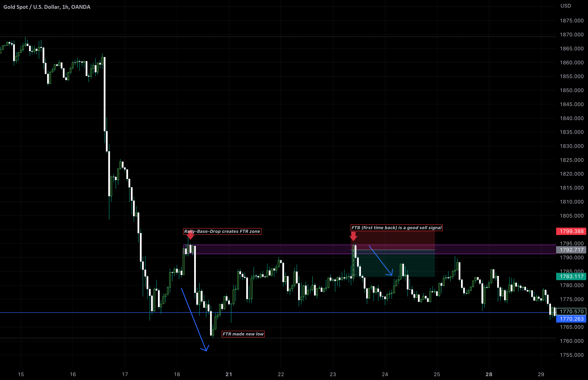The width and height of the screenshot is (588, 380).
Task: Select the 'FTB (first time back)' sell signal label
Action: point(396,228)
